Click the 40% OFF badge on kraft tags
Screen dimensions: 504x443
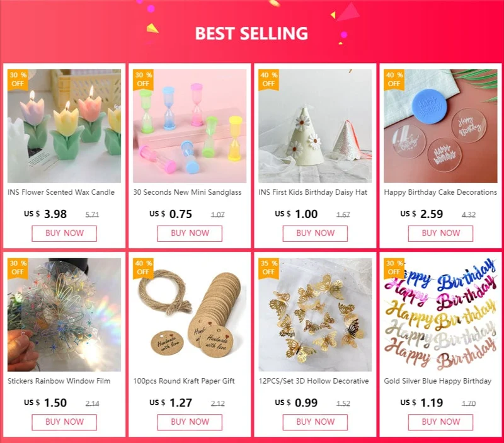coord(144,268)
